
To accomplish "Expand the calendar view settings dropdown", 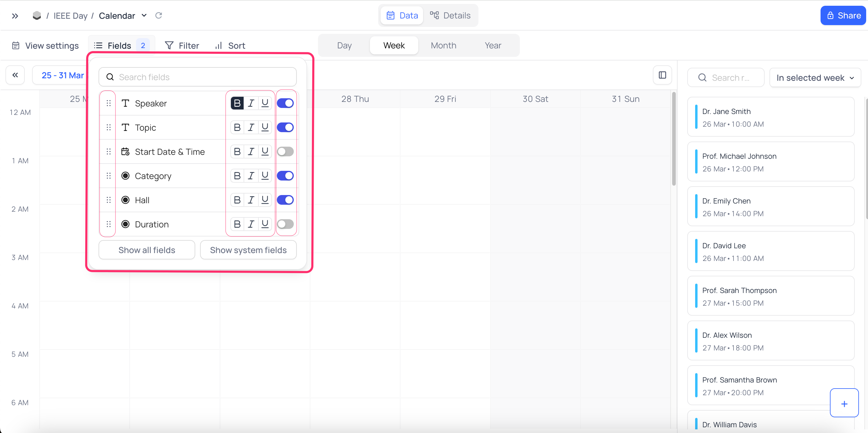I will click(46, 45).
